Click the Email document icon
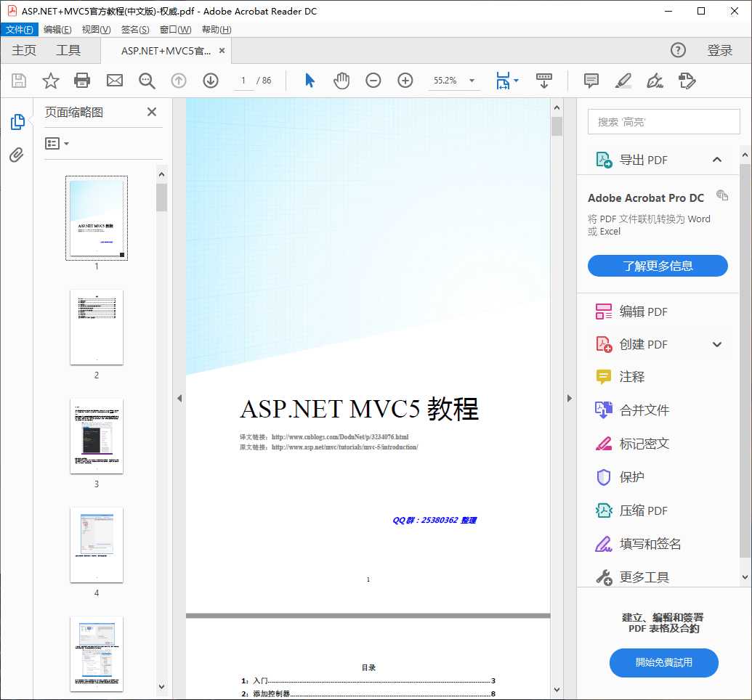752x700 pixels. [x=114, y=81]
